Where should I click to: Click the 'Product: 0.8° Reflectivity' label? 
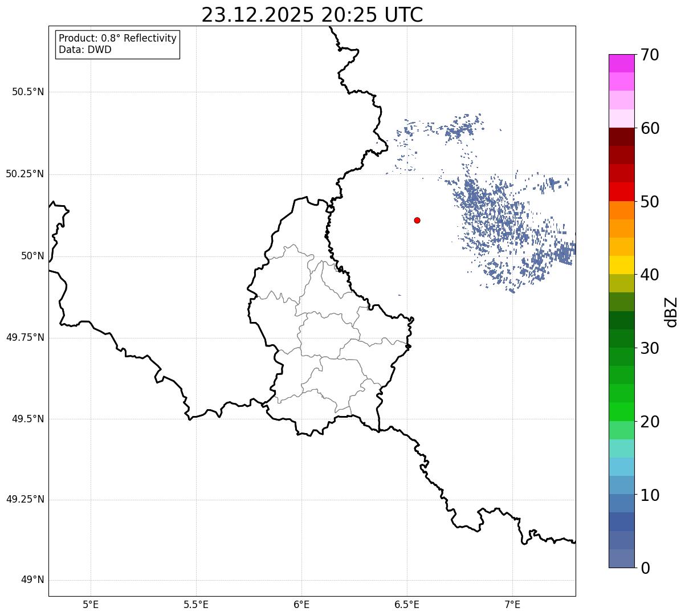pos(118,38)
